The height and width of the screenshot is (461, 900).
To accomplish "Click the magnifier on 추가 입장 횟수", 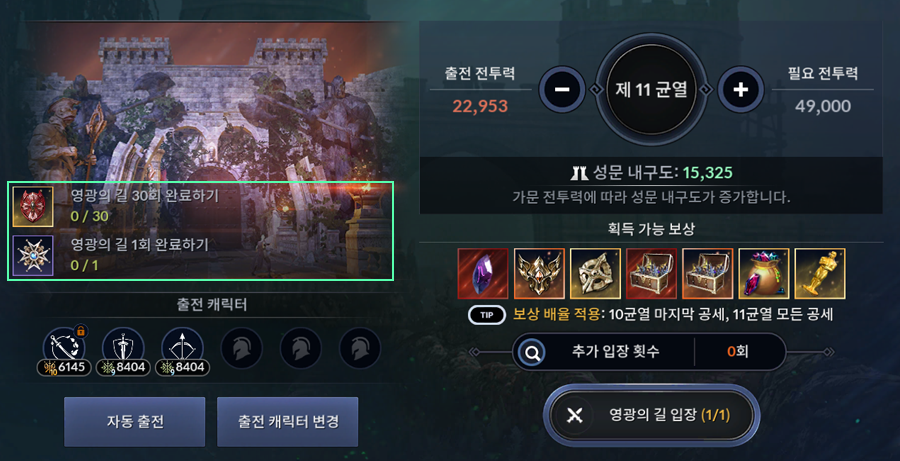I will (532, 352).
